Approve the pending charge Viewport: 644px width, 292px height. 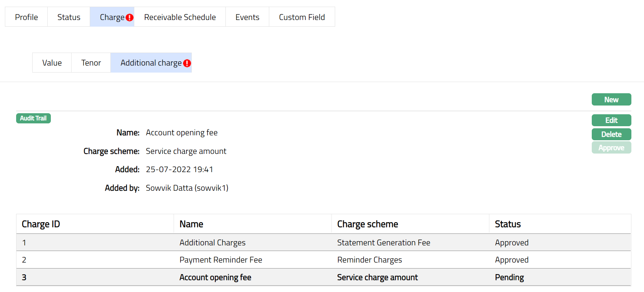pyautogui.click(x=611, y=148)
